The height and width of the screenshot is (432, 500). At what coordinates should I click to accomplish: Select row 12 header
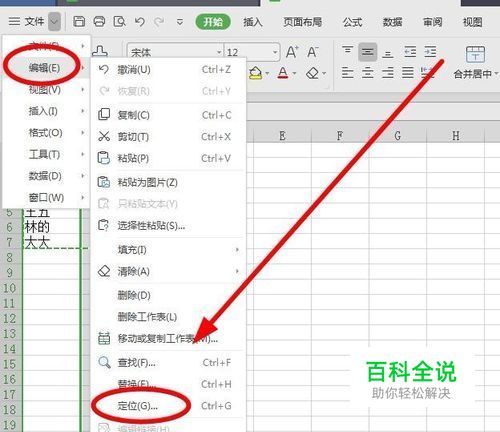pyautogui.click(x=10, y=319)
